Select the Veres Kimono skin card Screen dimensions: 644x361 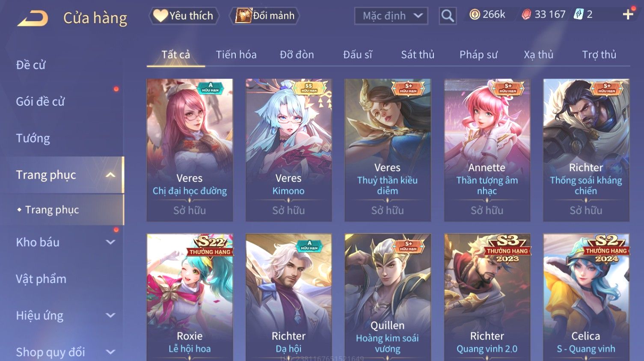[288, 150]
